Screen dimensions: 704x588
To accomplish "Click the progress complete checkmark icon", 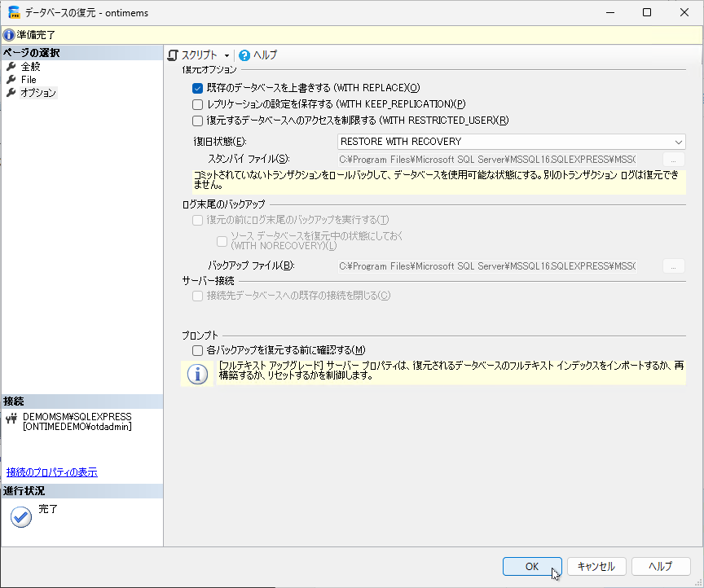I will (x=21, y=518).
